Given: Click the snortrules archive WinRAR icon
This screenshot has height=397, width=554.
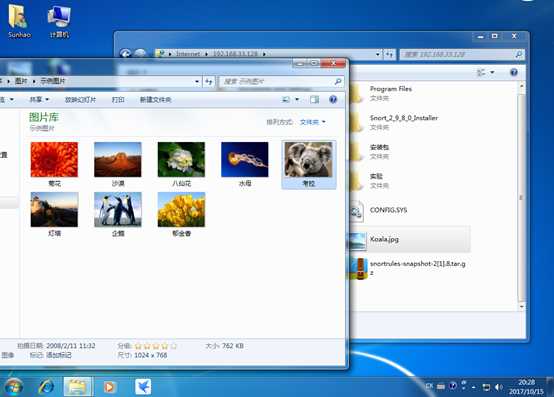Looking at the screenshot, I should click(x=358, y=268).
